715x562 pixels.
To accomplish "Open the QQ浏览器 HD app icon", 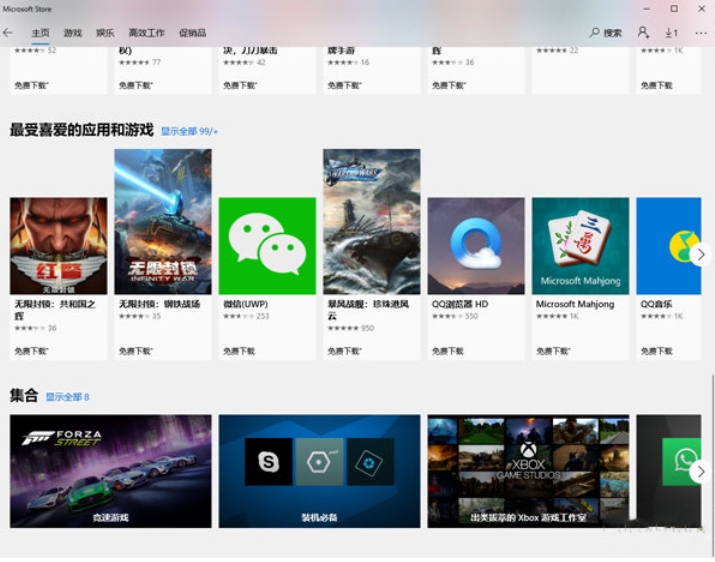I will (x=476, y=246).
